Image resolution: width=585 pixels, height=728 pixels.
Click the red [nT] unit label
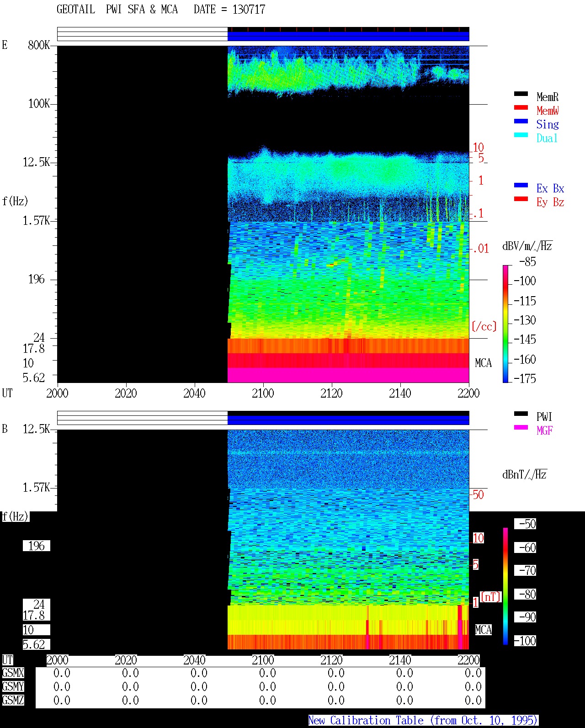490,597
